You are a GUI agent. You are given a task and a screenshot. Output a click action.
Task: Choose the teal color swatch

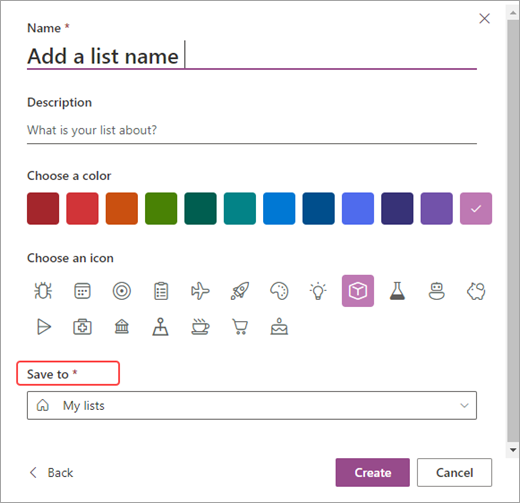(240, 208)
